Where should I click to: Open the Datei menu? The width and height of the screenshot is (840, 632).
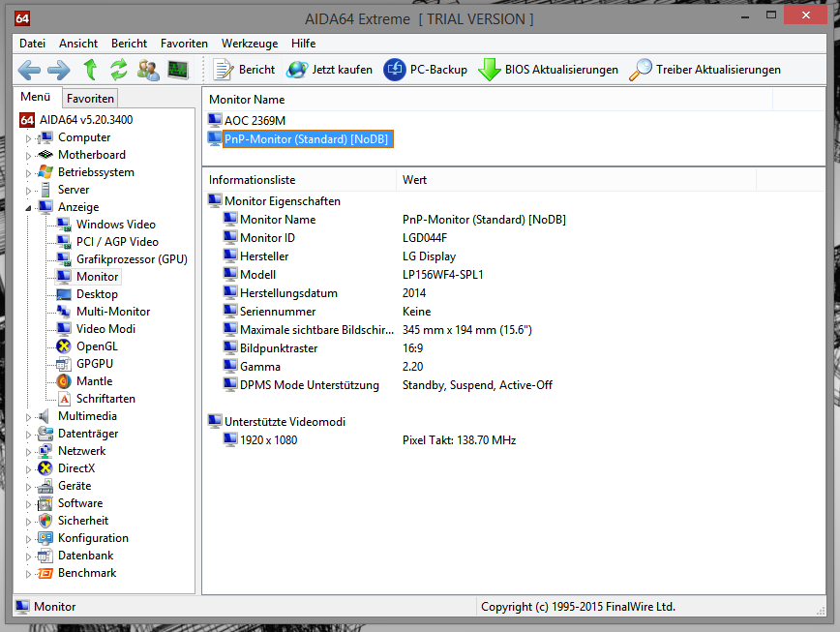[32, 44]
